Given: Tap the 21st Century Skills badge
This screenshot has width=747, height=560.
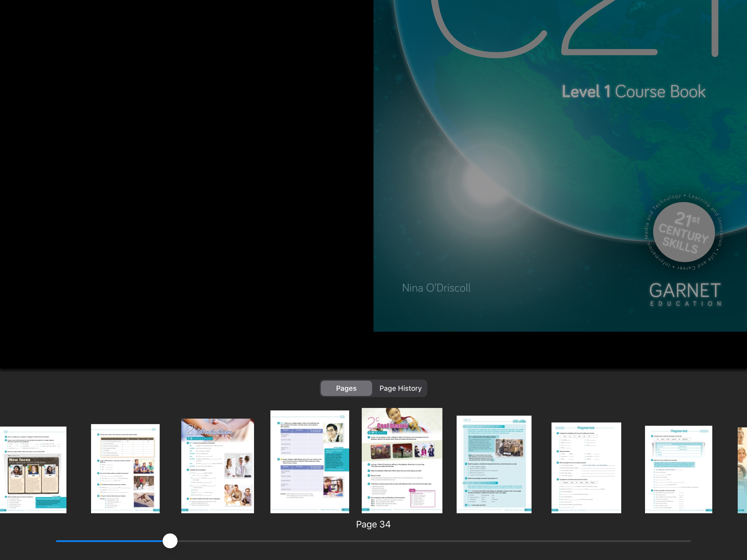Looking at the screenshot, I should click(x=684, y=233).
